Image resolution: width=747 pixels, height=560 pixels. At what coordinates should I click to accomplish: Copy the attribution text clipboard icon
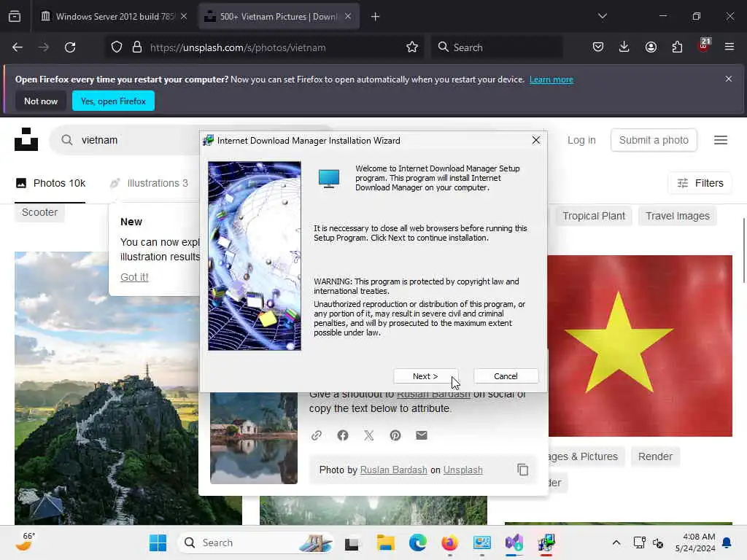[522, 470]
